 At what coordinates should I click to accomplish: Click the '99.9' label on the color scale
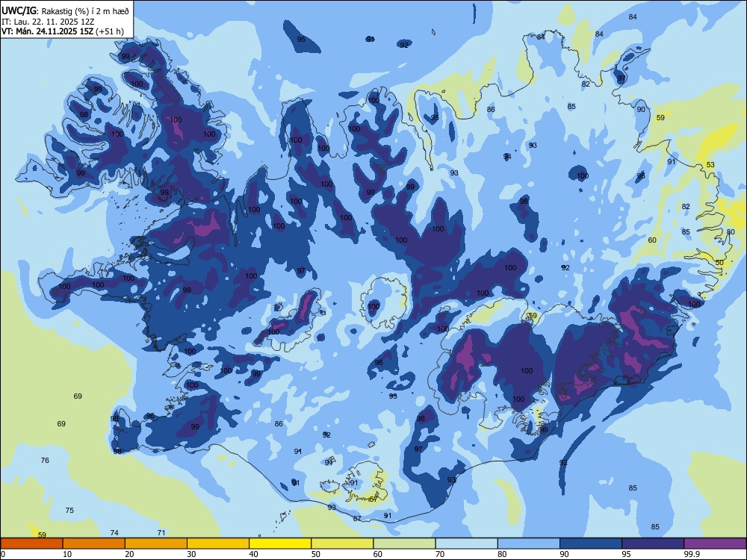coord(692,554)
